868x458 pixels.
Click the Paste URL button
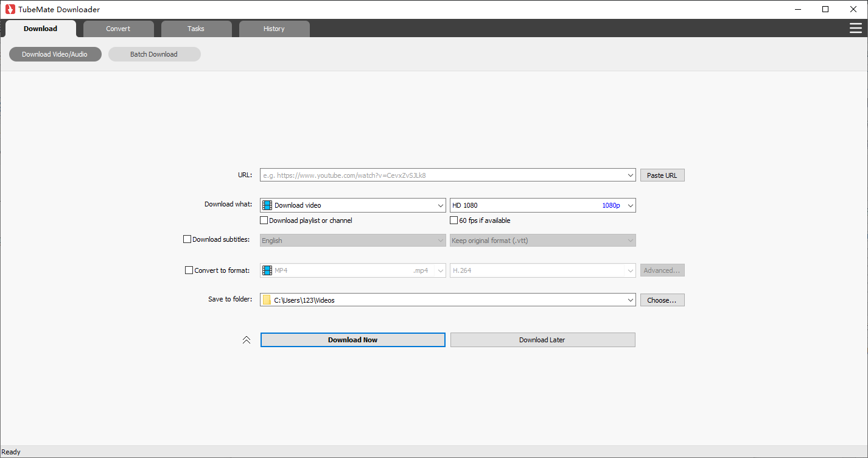click(x=662, y=175)
